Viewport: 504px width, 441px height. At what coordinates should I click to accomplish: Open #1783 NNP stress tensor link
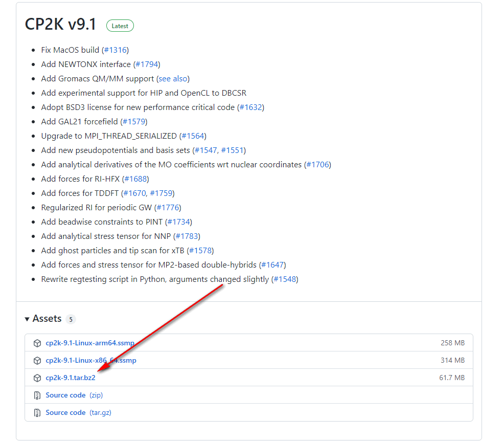(x=187, y=236)
